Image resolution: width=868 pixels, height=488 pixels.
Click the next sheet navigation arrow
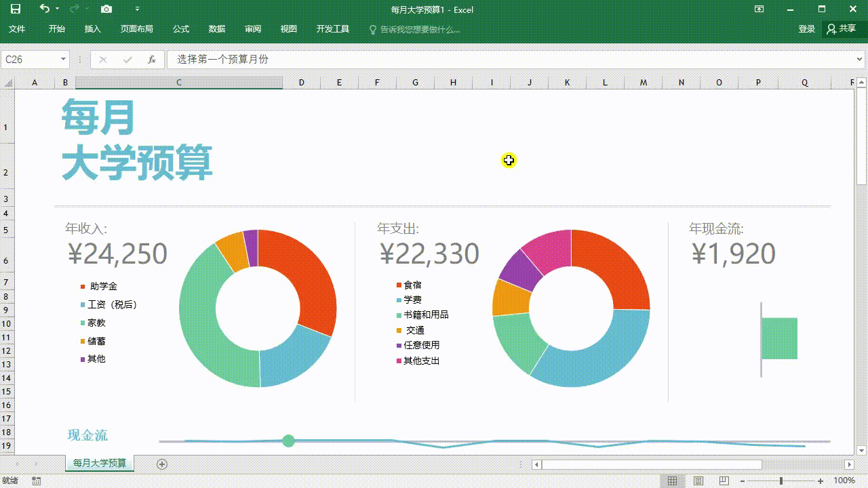36,464
